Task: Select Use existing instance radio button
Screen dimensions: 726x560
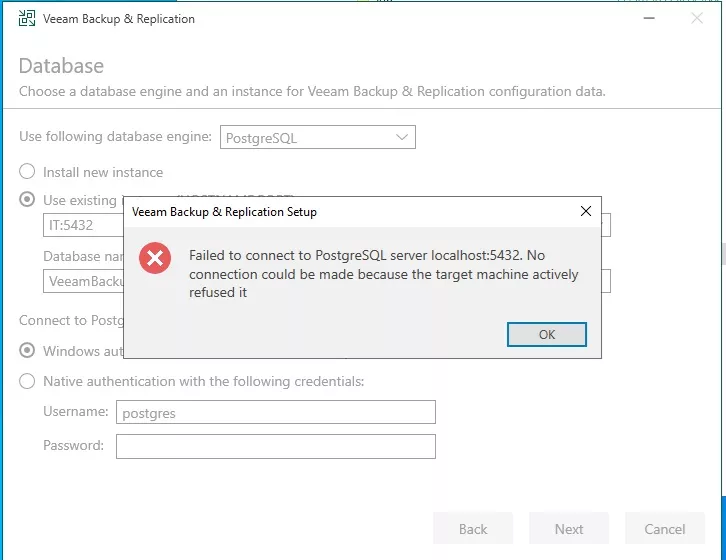Action: (x=27, y=200)
